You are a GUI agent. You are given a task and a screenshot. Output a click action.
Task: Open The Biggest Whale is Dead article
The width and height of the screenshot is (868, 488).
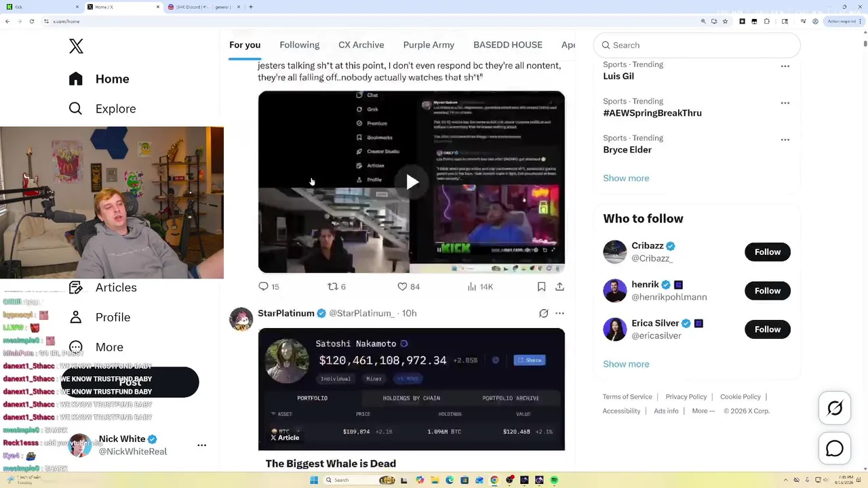331,464
